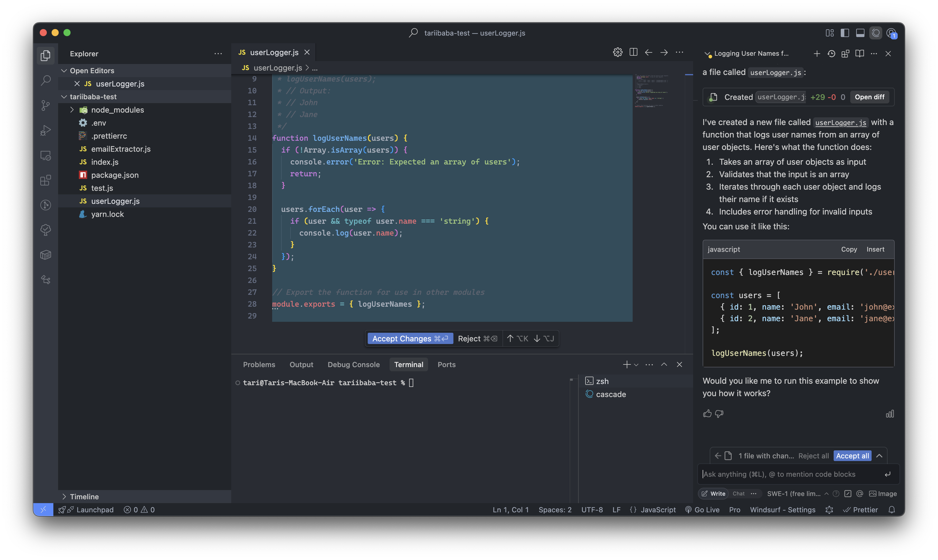Open the Extensions view in activity bar
The width and height of the screenshot is (938, 560).
[46, 180]
